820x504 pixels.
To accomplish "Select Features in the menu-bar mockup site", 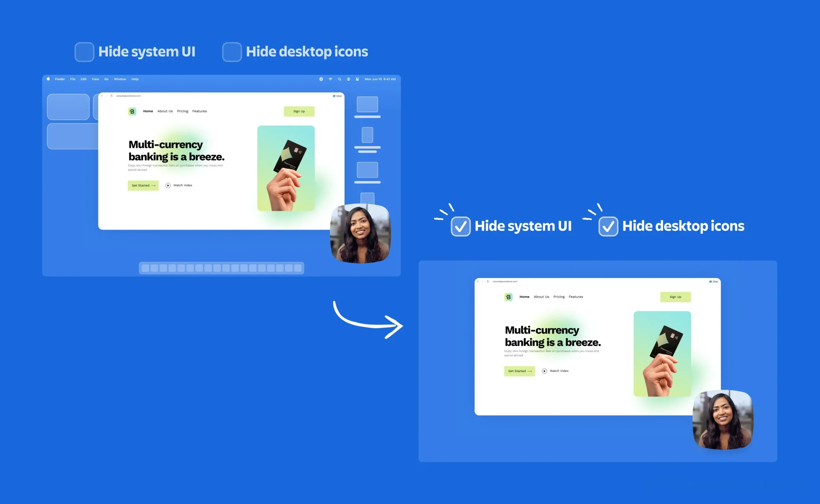I will point(200,111).
